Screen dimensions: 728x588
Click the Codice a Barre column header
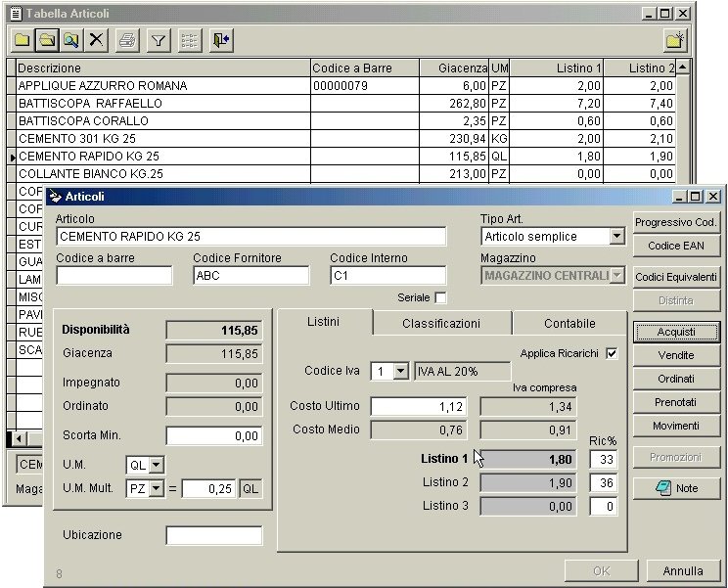click(x=365, y=68)
